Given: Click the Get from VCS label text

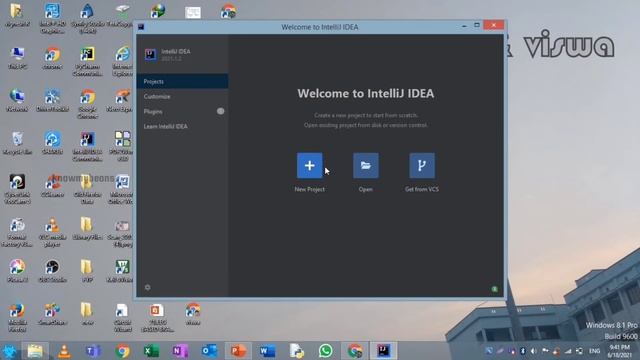Looking at the screenshot, I should [422, 189].
